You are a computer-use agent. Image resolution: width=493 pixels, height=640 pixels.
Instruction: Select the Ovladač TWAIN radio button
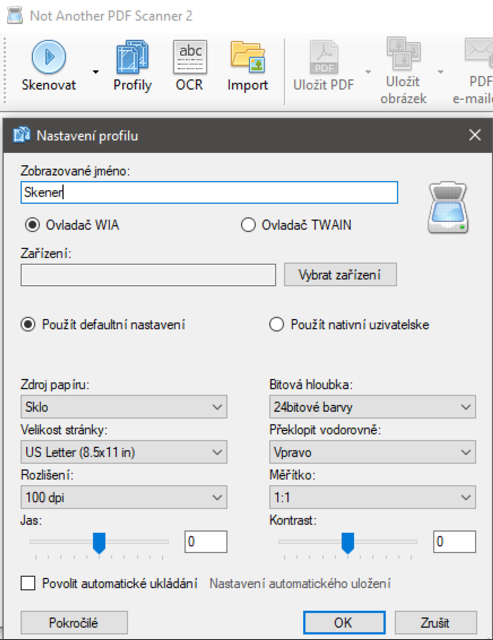pos(248,225)
